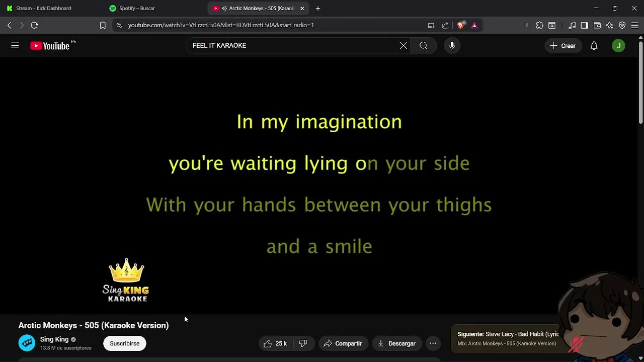
Task: Go to YouTube home via logo
Action: 50,46
